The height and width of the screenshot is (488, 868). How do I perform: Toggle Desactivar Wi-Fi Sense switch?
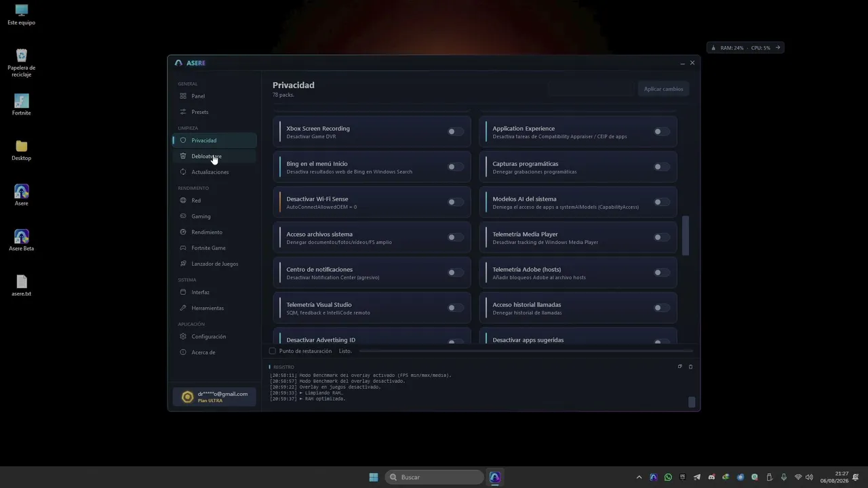point(455,202)
